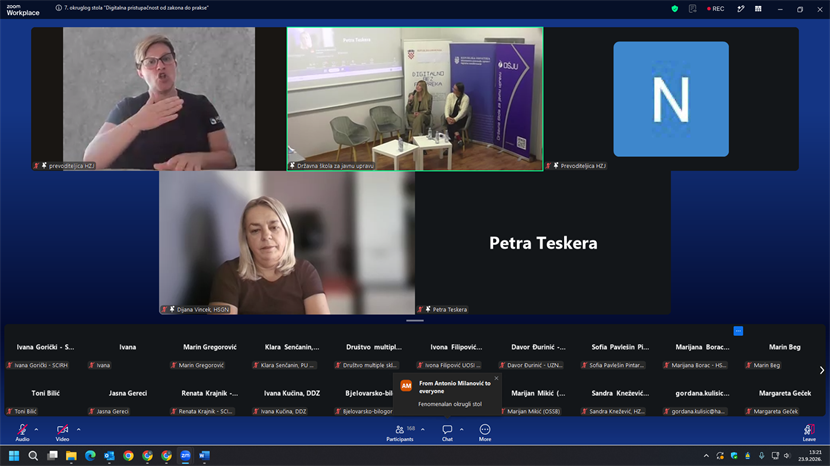
Task: Click the Ivona Filipović participant tile
Action: [x=456, y=349]
